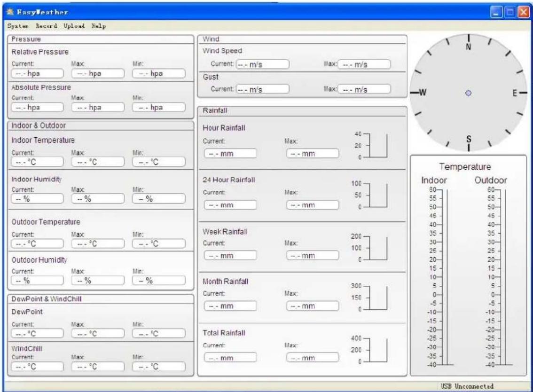Image resolution: width=533 pixels, height=392 pixels.
Task: Click Indoor Humidity Min field
Action: click(x=159, y=199)
